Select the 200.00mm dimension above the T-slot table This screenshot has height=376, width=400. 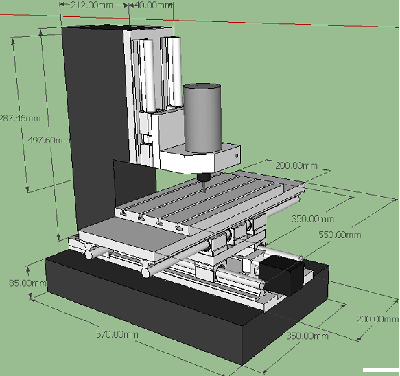tap(297, 165)
